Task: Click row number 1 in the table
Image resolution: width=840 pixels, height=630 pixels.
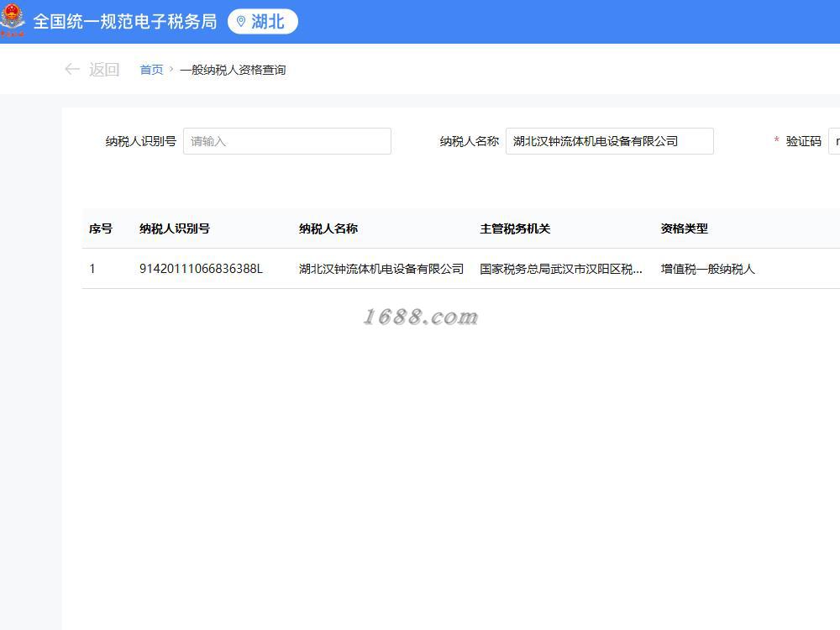Action: (x=92, y=269)
